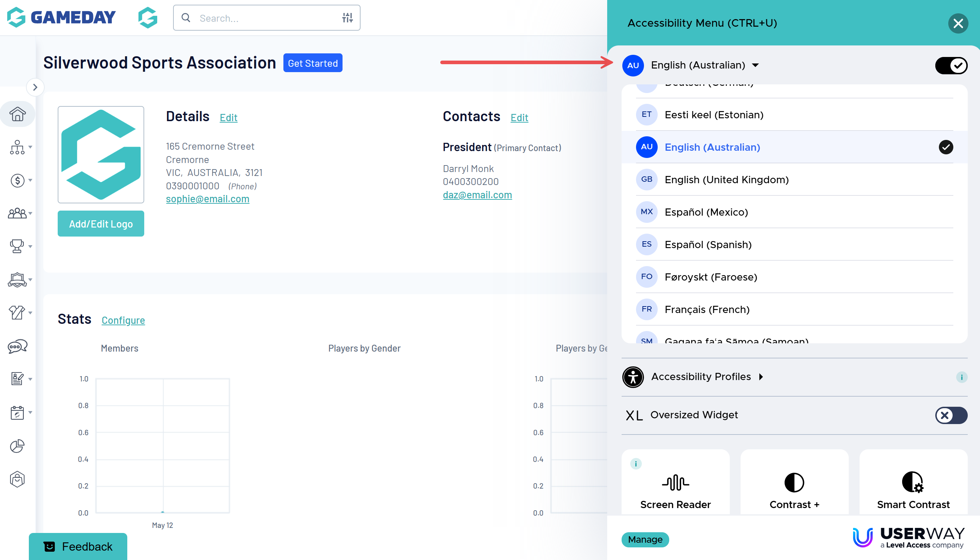Image resolution: width=980 pixels, height=560 pixels.
Task: Select the Screen Reader accessibility tile
Action: point(675,488)
